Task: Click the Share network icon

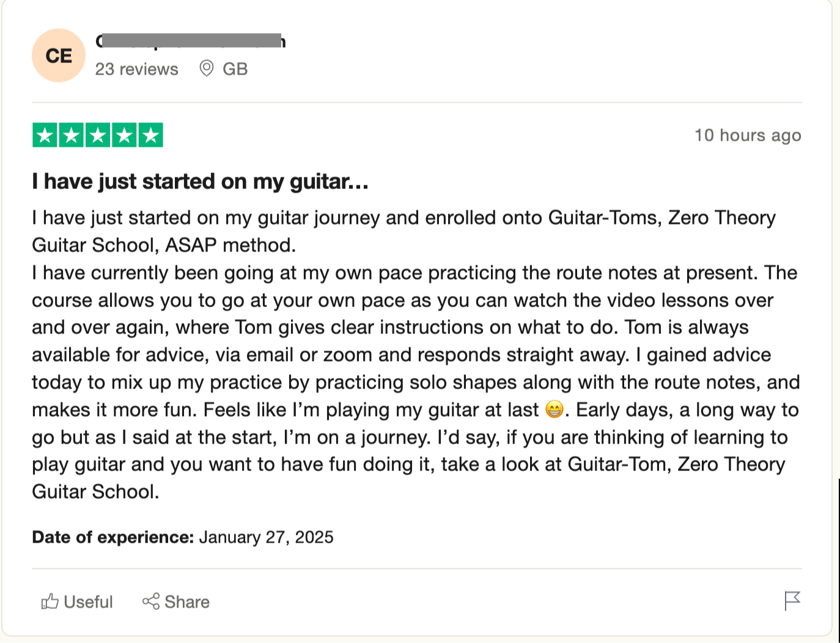Action: click(151, 601)
